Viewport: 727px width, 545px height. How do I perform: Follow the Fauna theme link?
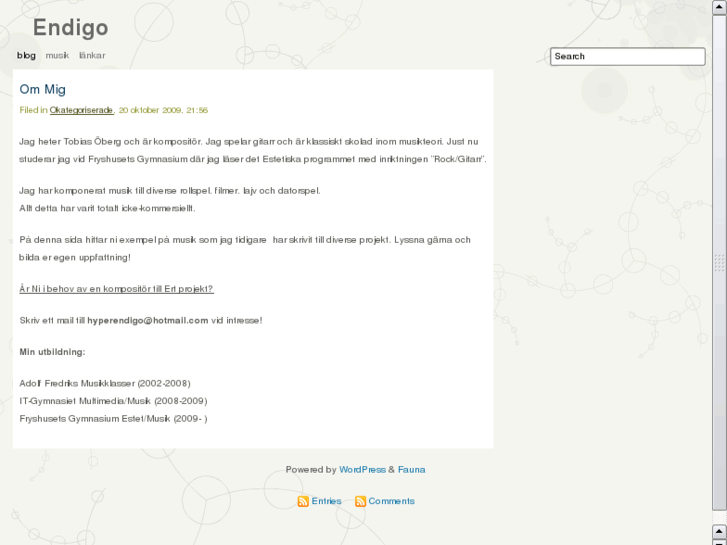click(411, 469)
